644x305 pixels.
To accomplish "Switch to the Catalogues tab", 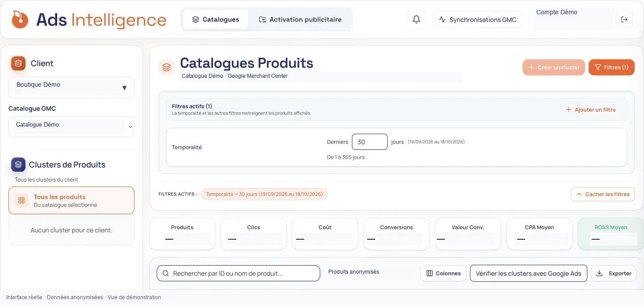I will (216, 20).
